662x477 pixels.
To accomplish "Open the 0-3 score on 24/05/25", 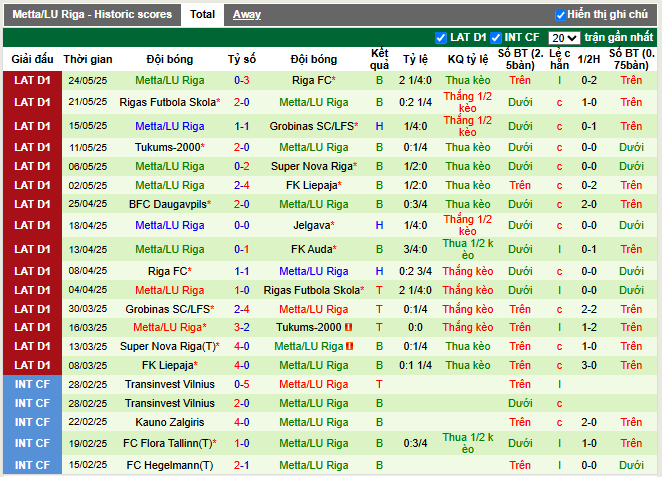I will 241,80.
